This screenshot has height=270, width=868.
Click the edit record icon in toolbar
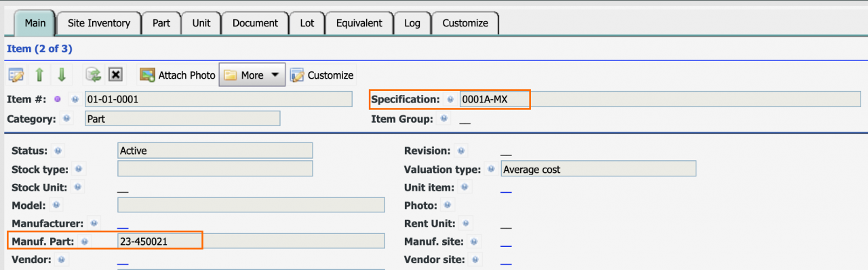click(16, 75)
